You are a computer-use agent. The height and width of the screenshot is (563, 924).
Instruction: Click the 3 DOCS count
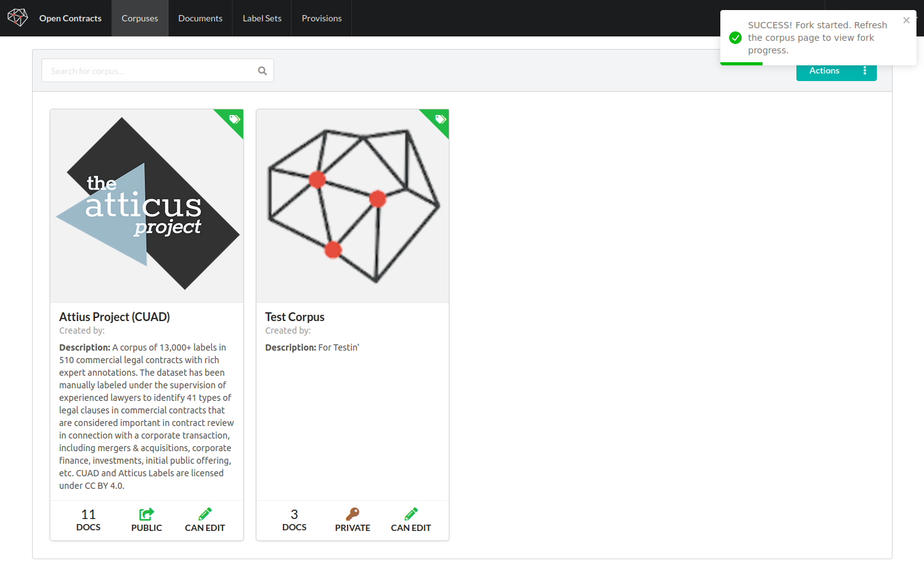tap(294, 520)
